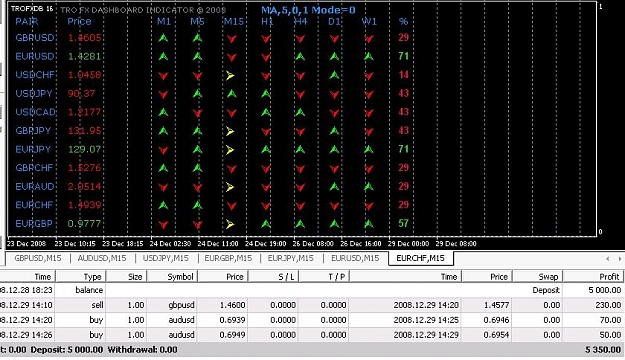Image resolution: width=625 pixels, height=360 pixels.
Task: Sort history by Symbol column header
Action: pyautogui.click(x=173, y=277)
